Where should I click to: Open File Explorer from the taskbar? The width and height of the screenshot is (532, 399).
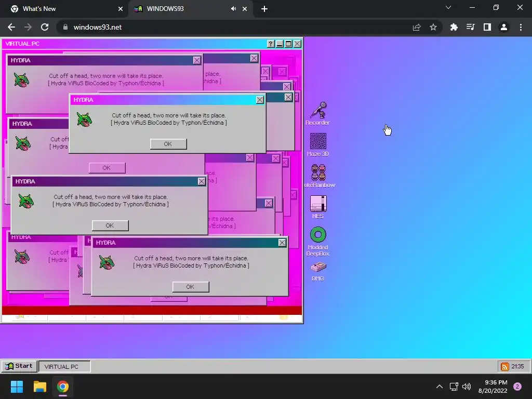(39, 387)
